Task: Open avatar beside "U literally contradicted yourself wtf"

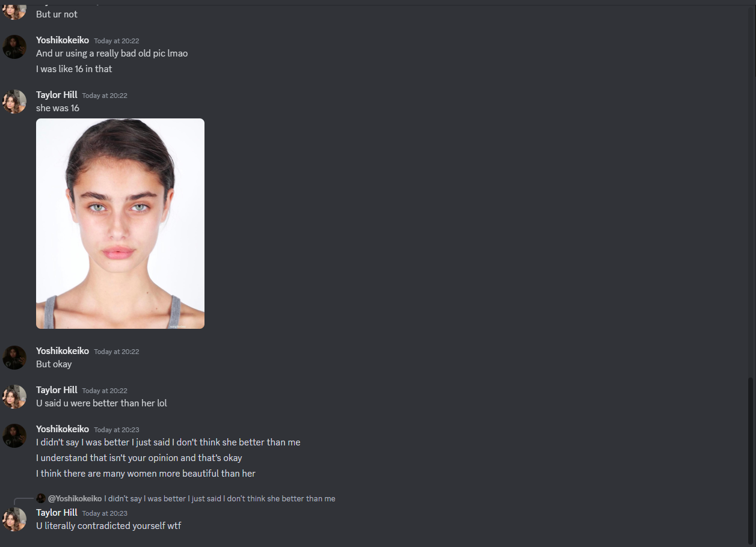Action: (x=14, y=519)
